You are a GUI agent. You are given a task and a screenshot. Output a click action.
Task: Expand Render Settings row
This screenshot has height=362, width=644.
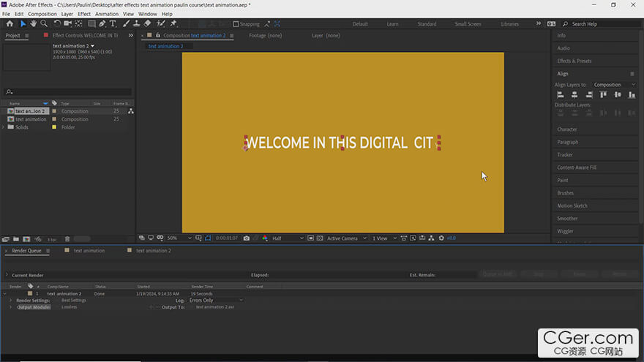[x=11, y=301]
